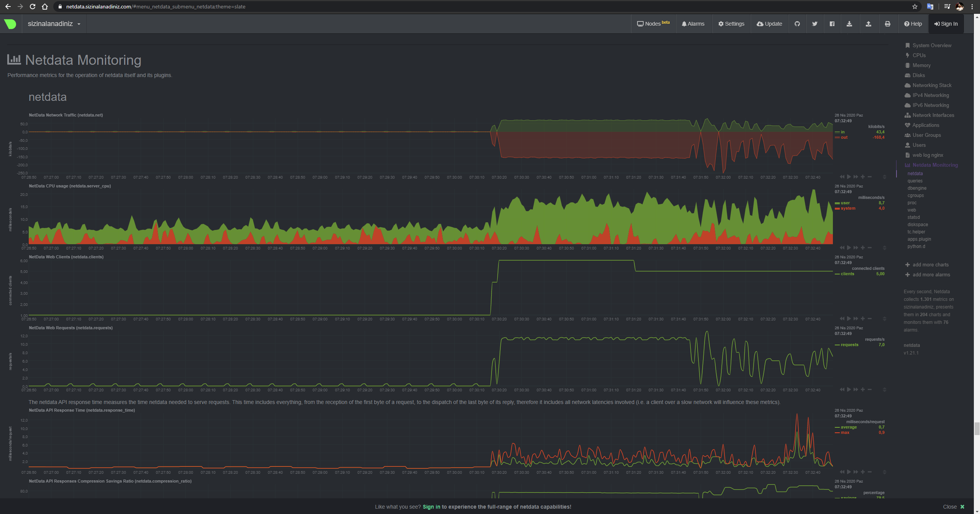Check for netdata Update
The width and height of the screenshot is (980, 514).
769,24
